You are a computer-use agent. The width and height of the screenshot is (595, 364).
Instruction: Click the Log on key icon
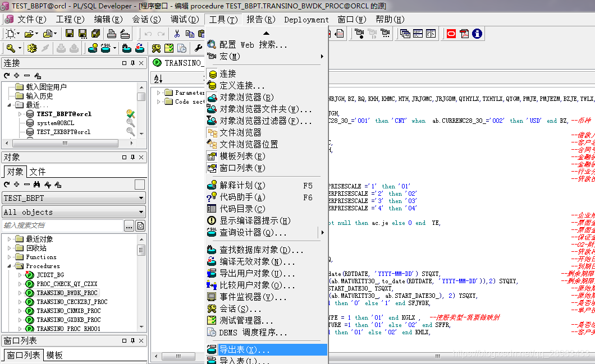[x=11, y=48]
